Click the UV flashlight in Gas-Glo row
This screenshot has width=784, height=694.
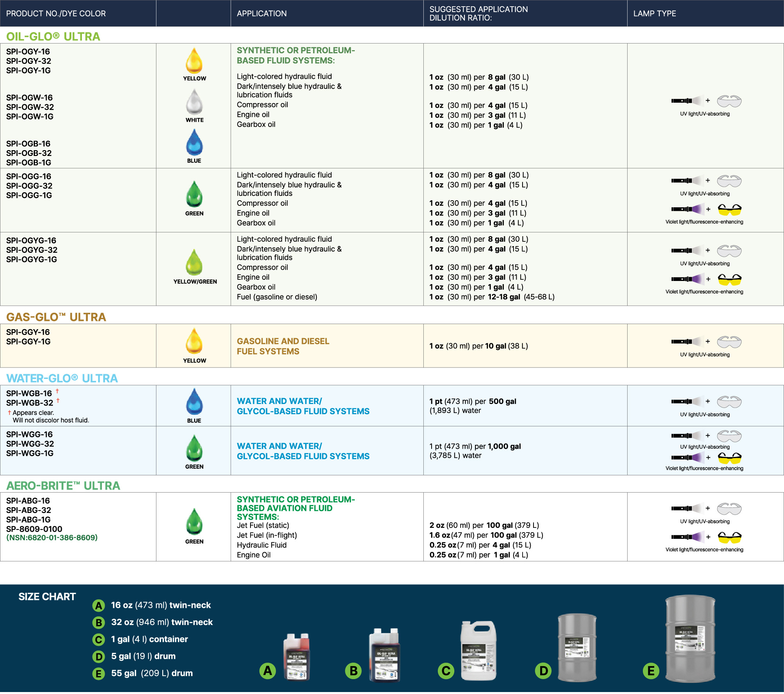click(687, 341)
